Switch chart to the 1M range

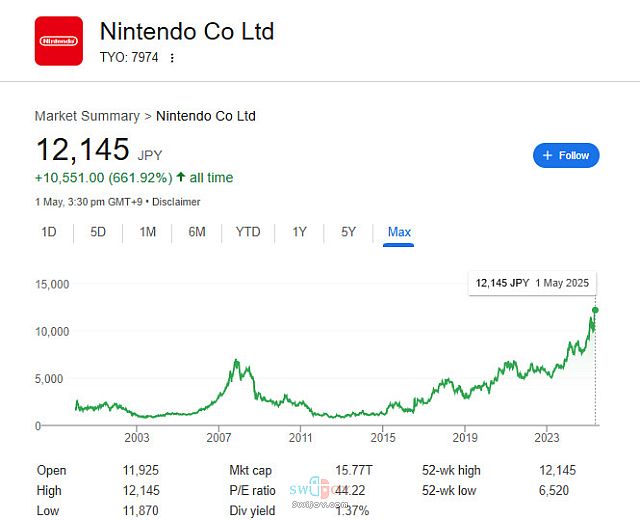click(148, 232)
